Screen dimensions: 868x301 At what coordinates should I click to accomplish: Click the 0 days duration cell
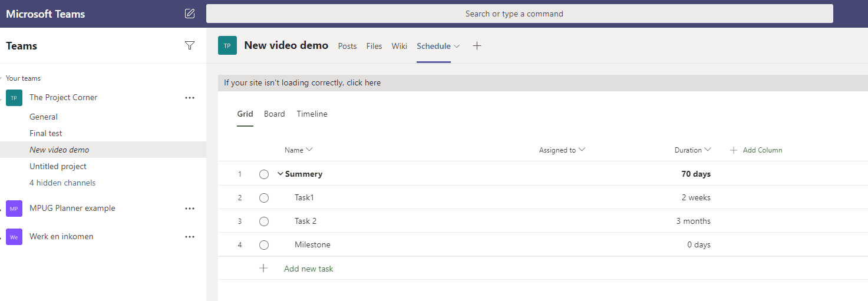click(x=699, y=244)
